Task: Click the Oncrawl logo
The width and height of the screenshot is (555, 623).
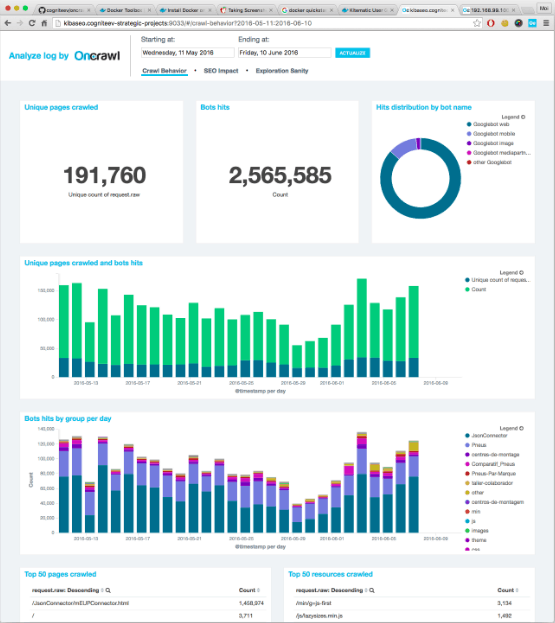Action: pyautogui.click(x=97, y=56)
